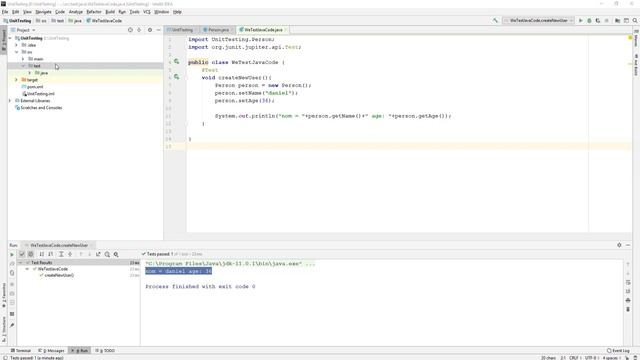Click the class run gutter icon beside WeTestJavaCode
The image size is (640, 360).
[x=176, y=62]
